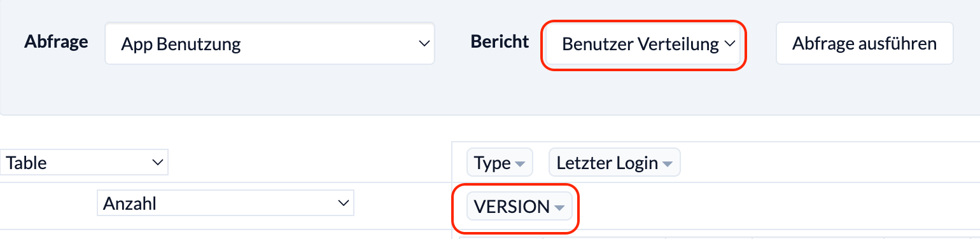The width and height of the screenshot is (980, 239).
Task: Open the filter triangle on Letzter Login chip
Action: [x=667, y=165]
